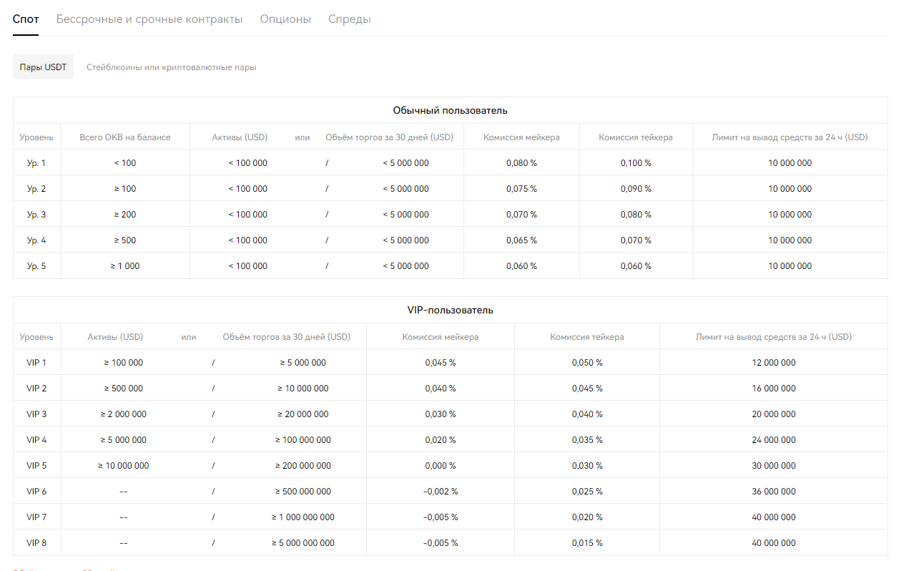Click the VIP 4 level cell
Screen dimensions: 924x571
pos(36,440)
